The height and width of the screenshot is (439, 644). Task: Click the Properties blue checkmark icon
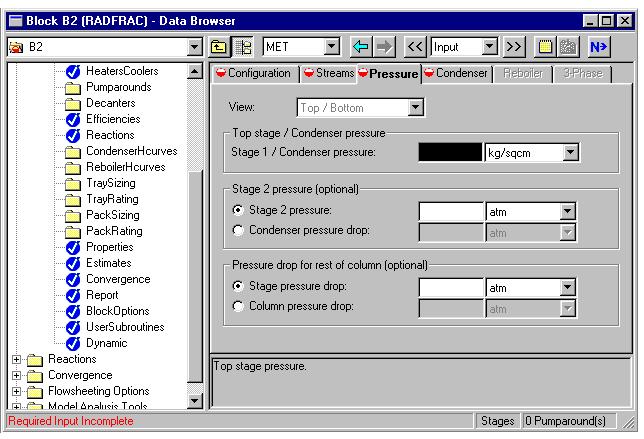[73, 248]
